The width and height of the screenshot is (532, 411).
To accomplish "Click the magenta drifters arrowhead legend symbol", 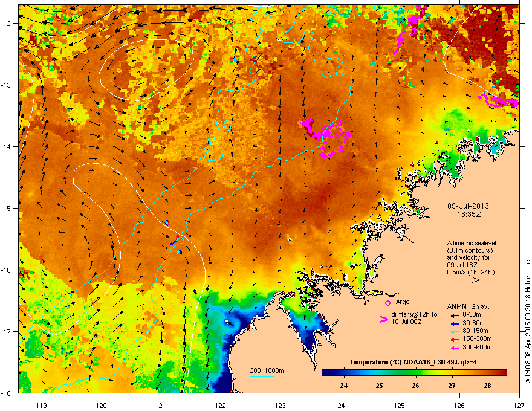I will tap(383, 319).
